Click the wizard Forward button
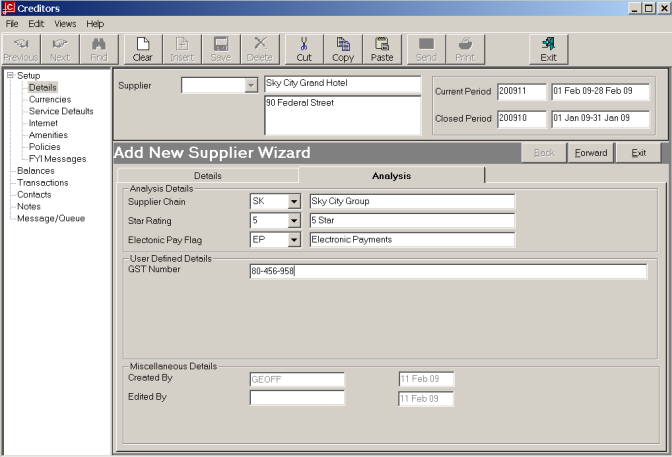The width and height of the screenshot is (672, 457). click(591, 153)
